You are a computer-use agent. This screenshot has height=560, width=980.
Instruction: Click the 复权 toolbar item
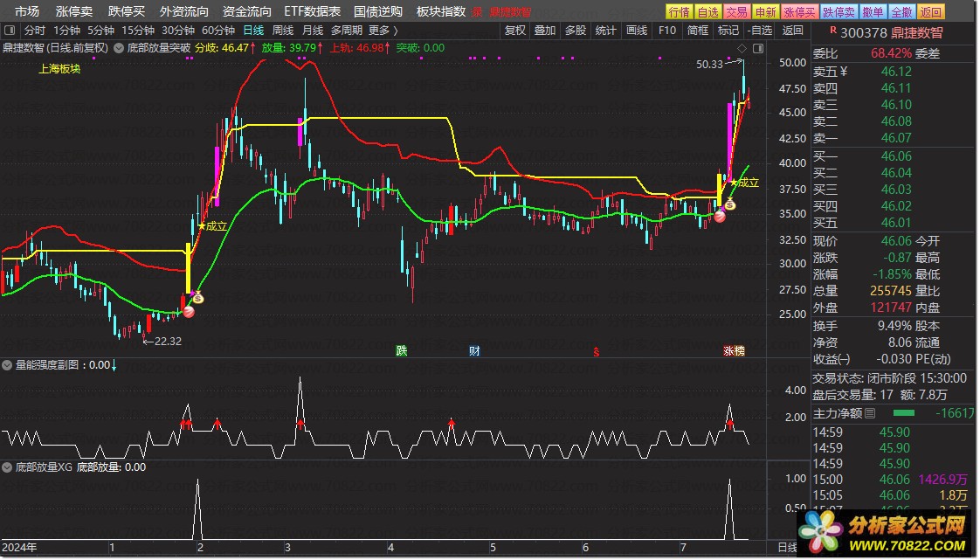[x=515, y=30]
